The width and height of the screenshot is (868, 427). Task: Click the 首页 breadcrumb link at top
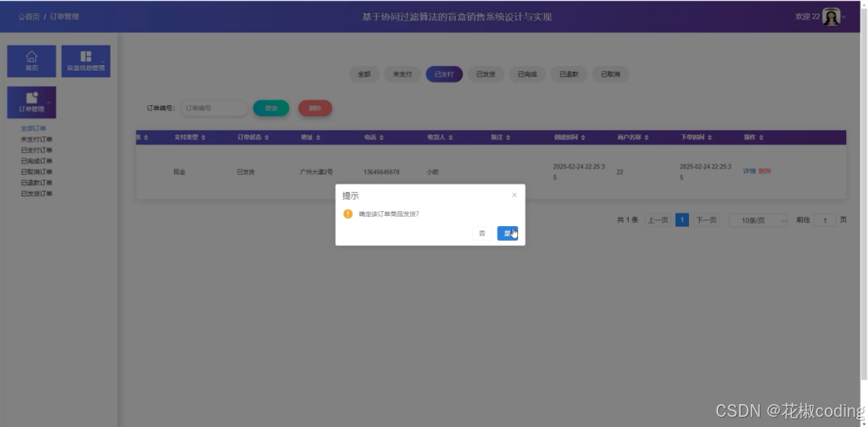point(29,16)
